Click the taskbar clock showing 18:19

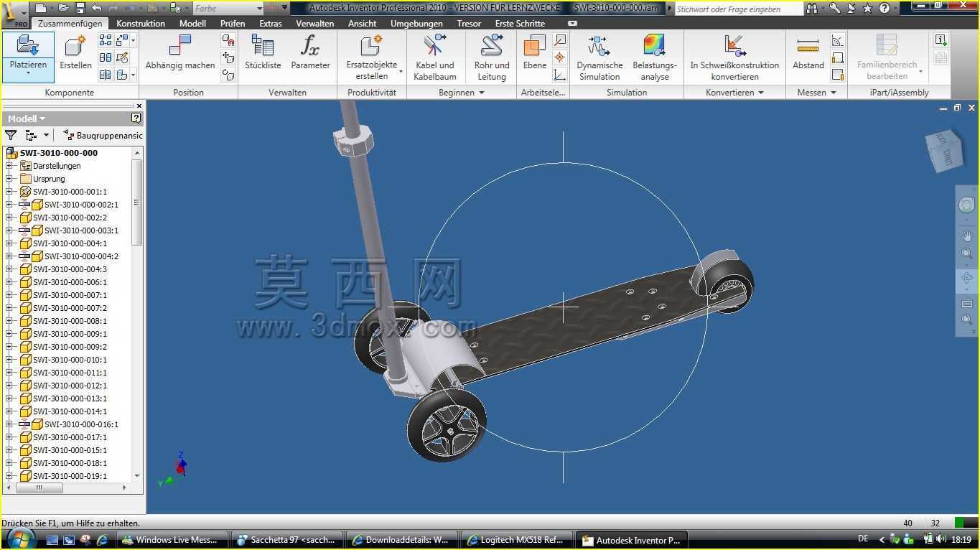[x=961, y=539]
